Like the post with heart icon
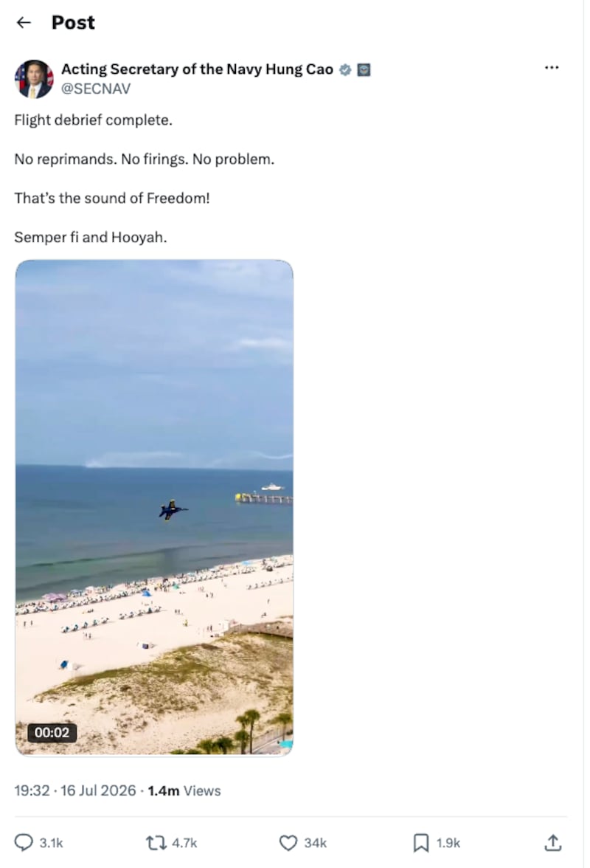 point(288,843)
